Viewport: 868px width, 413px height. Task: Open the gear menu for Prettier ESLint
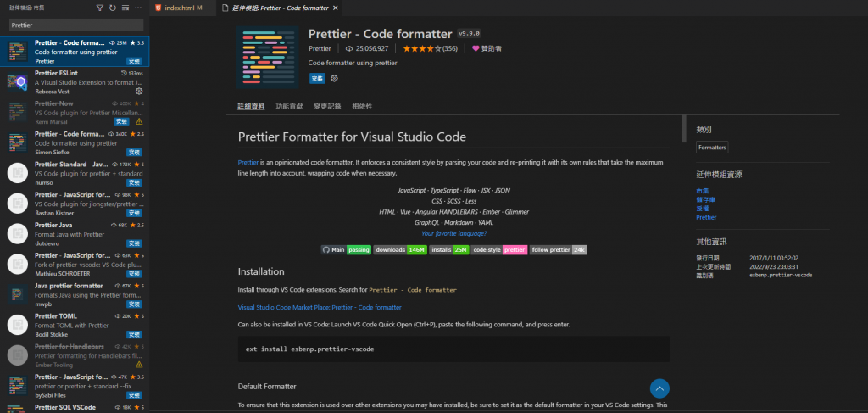pos(139,91)
